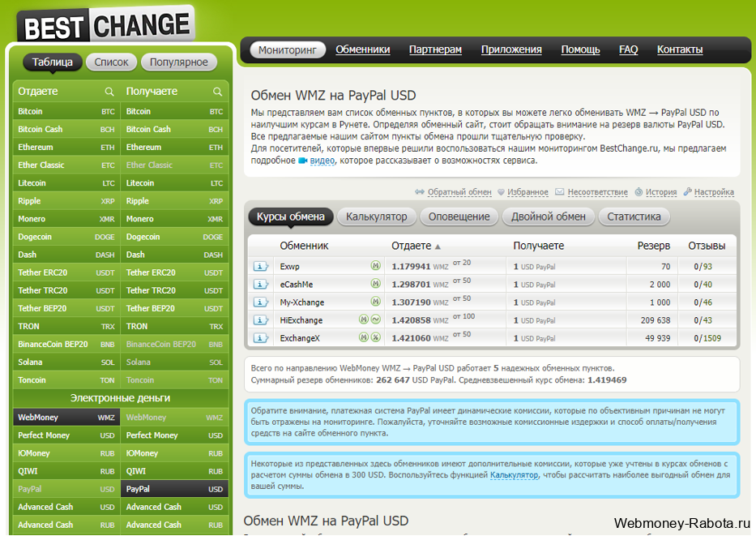Open info icon for the Exwp exchanger
Viewport: 756px width, 536px height.
click(x=260, y=266)
